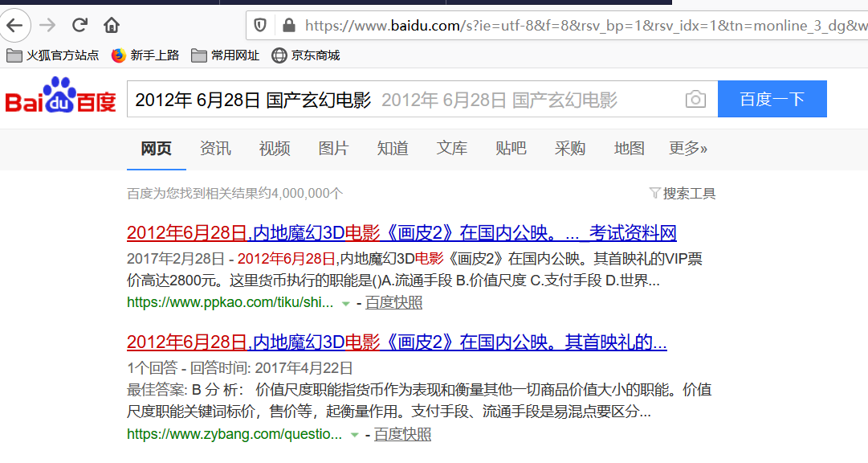This screenshot has width=868, height=463.
Task: Click the padlock site security icon
Action: click(x=288, y=25)
